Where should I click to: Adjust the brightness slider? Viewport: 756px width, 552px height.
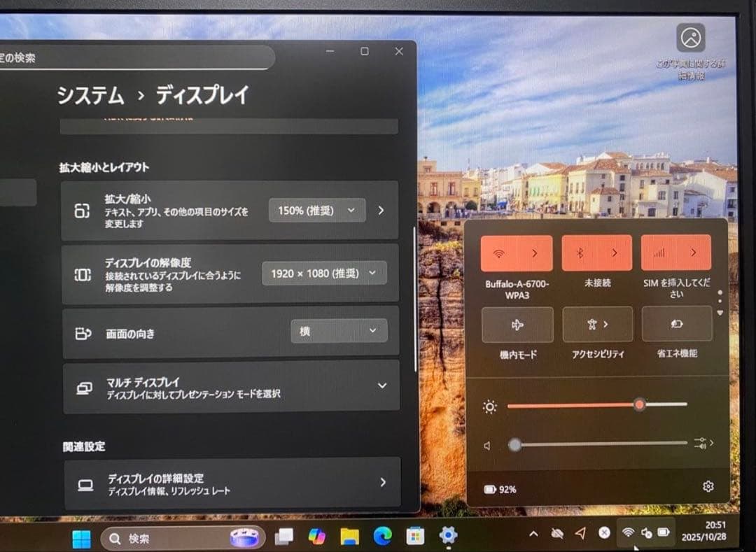[639, 405]
